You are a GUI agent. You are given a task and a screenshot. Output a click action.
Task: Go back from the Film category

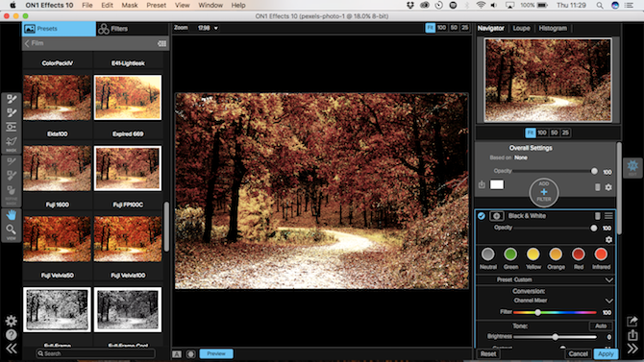click(x=27, y=43)
